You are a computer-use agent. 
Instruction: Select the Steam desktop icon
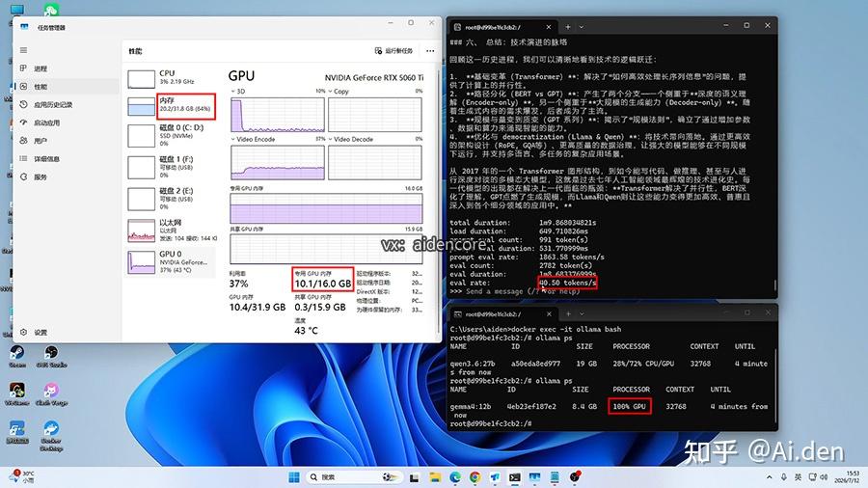click(16, 357)
